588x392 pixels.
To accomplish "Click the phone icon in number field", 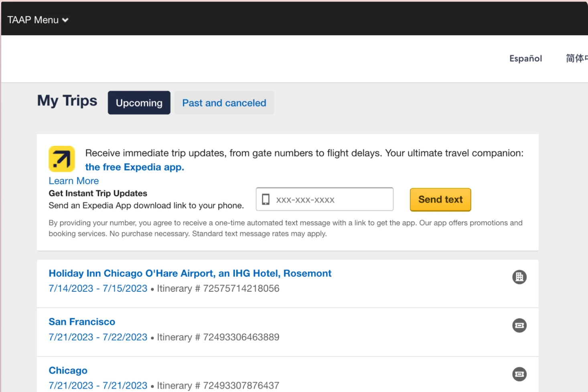I will [x=266, y=199].
